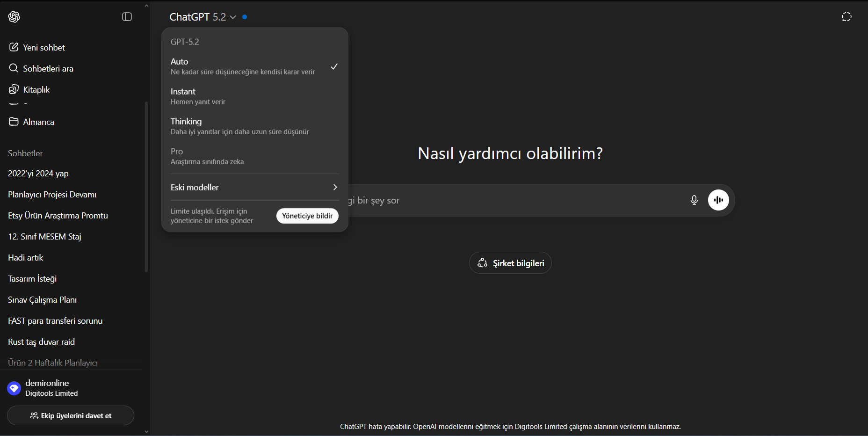Choose the Pro research-grade mode
Viewport: 868px width, 436px height.
tap(254, 156)
